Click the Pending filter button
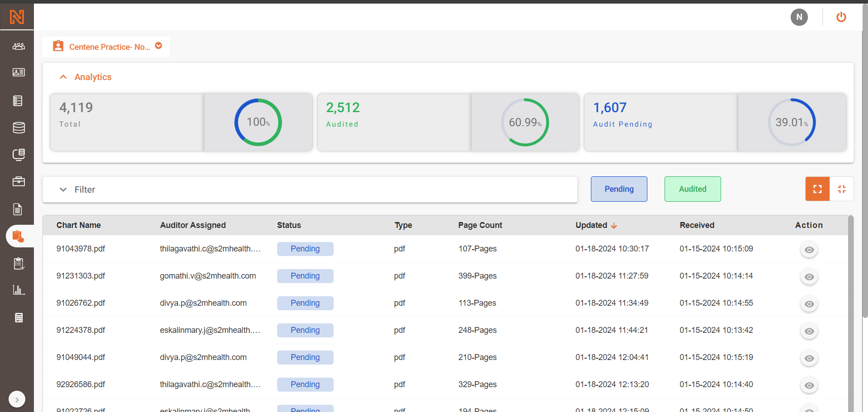This screenshot has width=868, height=412. [x=619, y=189]
